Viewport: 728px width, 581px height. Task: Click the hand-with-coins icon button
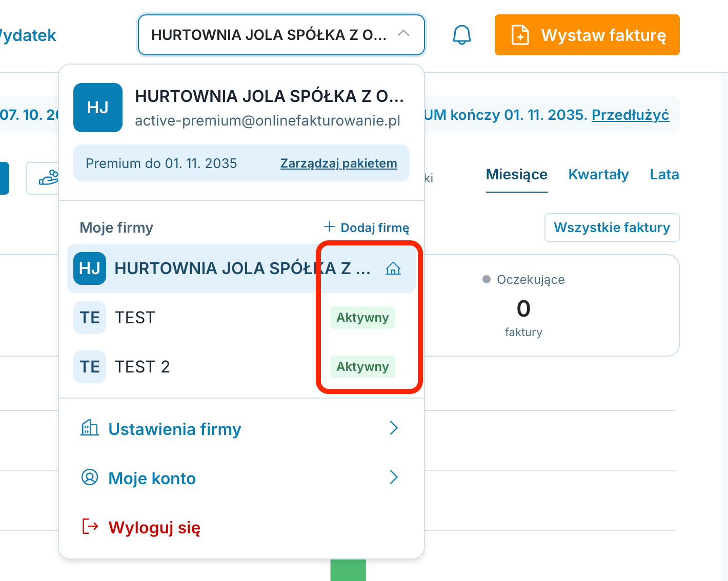click(48, 178)
